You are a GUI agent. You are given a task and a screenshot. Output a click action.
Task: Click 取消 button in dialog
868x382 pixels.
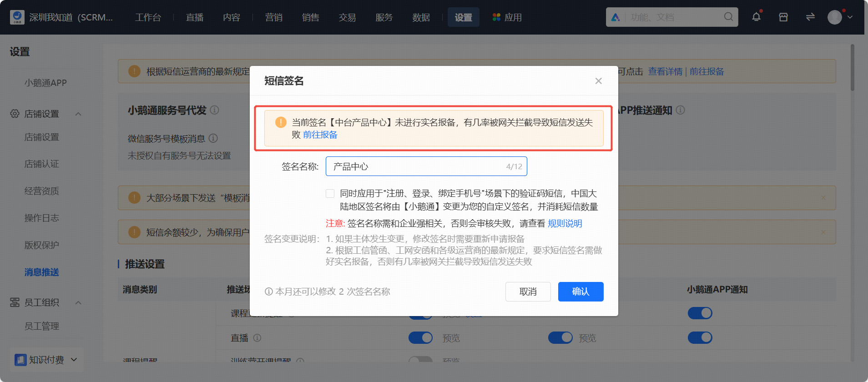[x=528, y=292]
